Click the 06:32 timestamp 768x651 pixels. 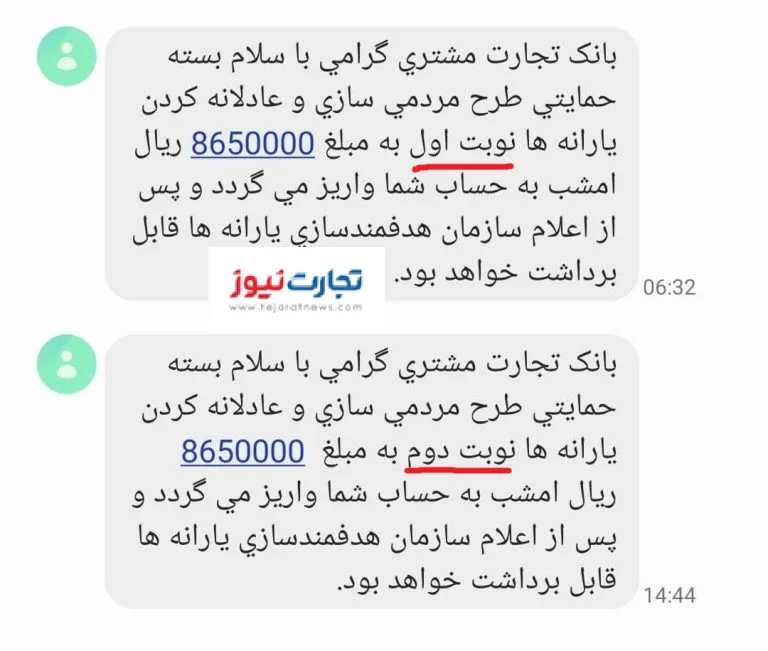pos(669,288)
